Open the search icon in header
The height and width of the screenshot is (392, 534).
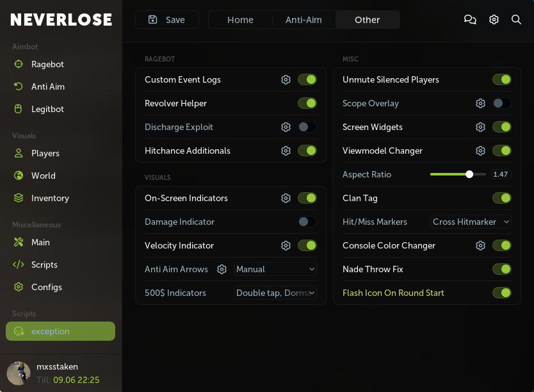tap(516, 20)
